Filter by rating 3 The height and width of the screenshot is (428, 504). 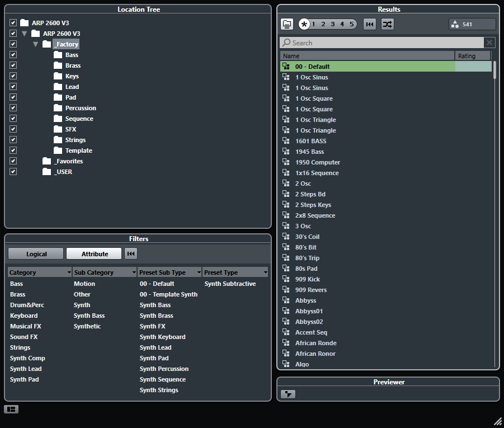coord(333,24)
